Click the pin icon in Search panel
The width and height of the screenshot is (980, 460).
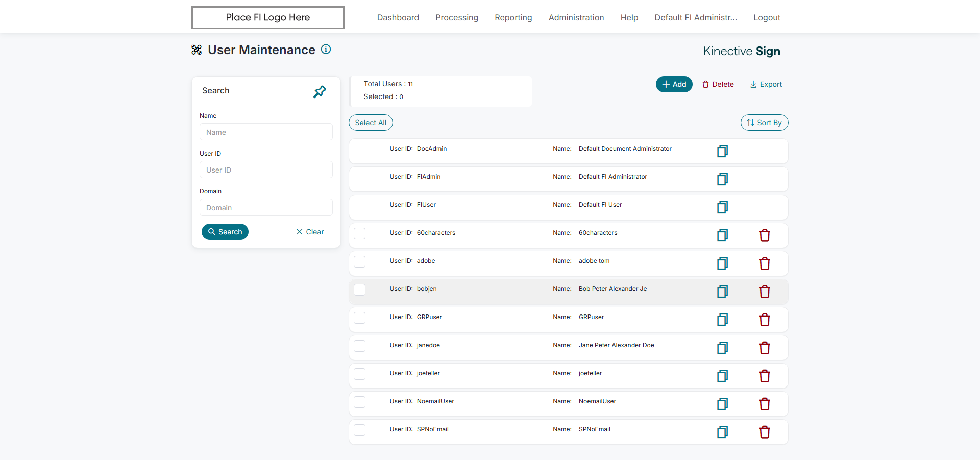click(x=320, y=92)
